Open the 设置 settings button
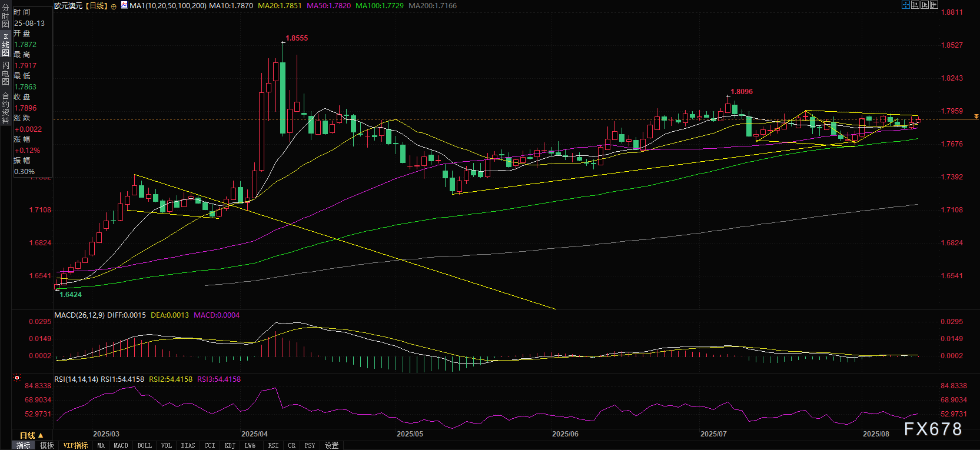 pyautogui.click(x=331, y=445)
